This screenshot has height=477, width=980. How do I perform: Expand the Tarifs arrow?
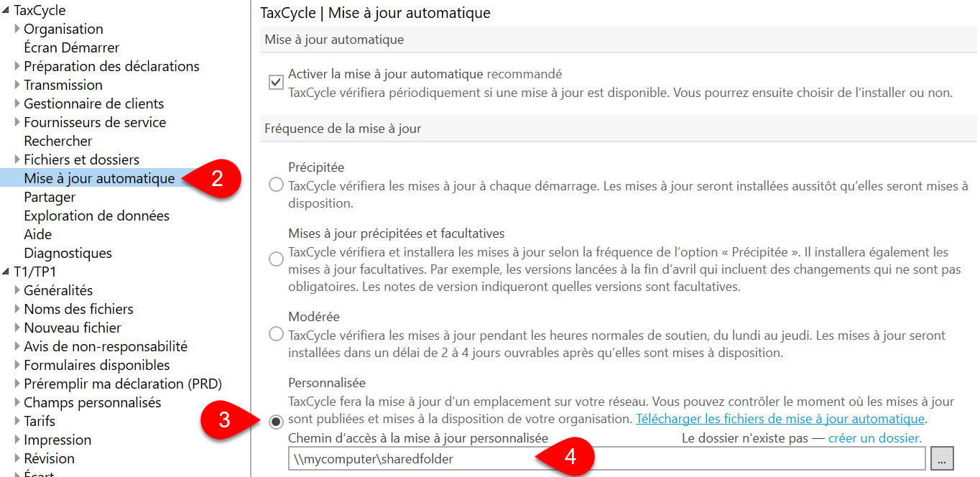17,421
